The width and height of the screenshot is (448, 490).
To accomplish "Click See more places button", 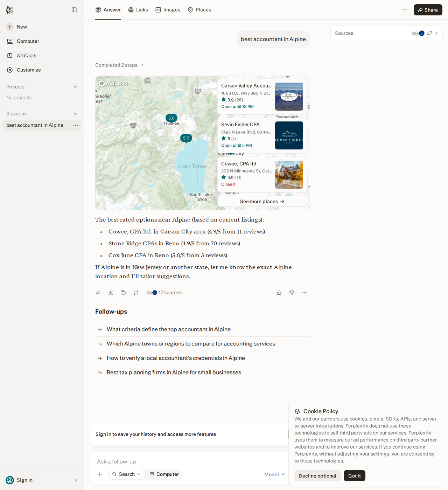I will (x=262, y=201).
